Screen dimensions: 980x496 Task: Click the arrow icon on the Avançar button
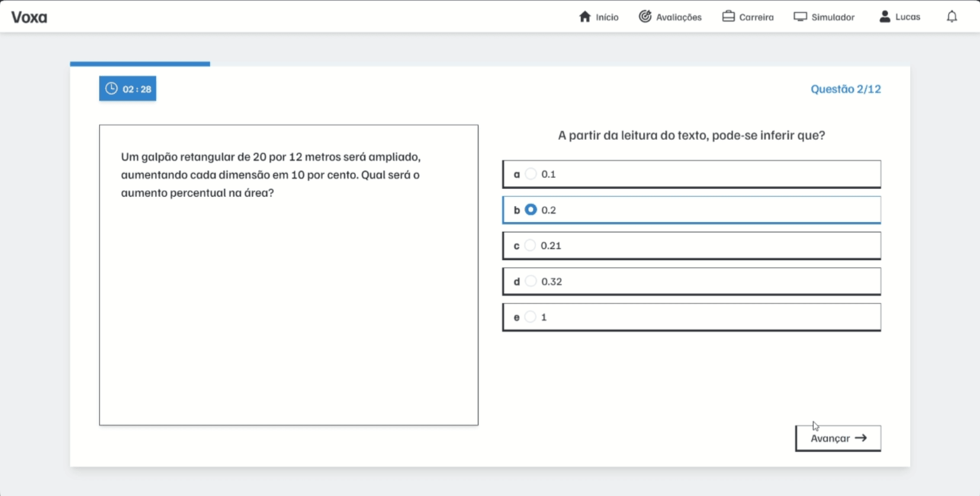pos(861,438)
